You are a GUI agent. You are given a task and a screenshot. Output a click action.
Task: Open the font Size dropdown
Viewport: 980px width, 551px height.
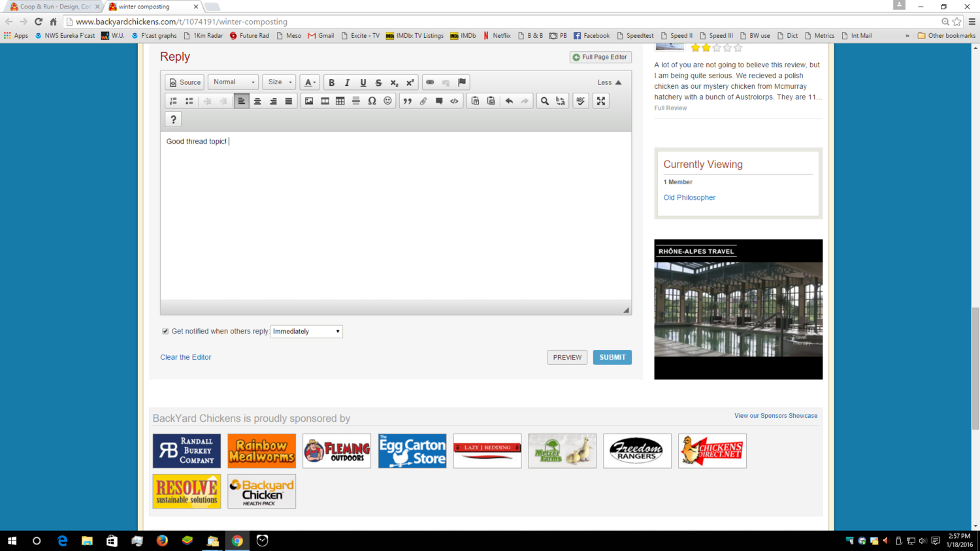click(279, 82)
